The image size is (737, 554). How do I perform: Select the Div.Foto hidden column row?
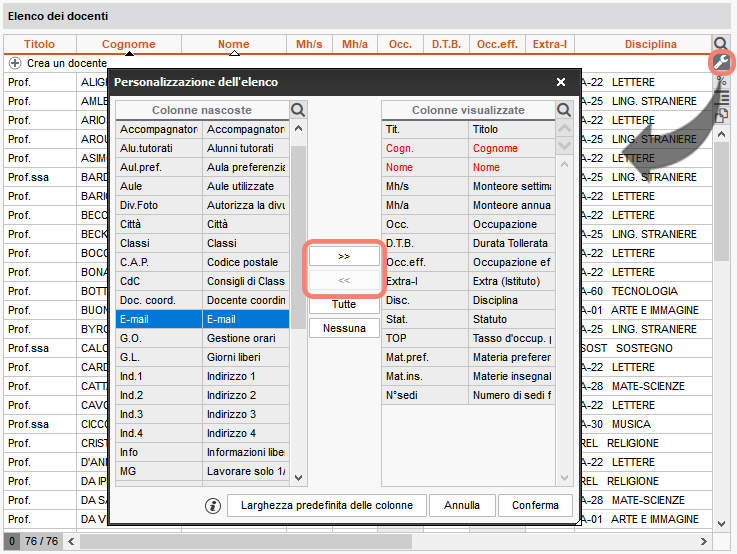coord(202,205)
